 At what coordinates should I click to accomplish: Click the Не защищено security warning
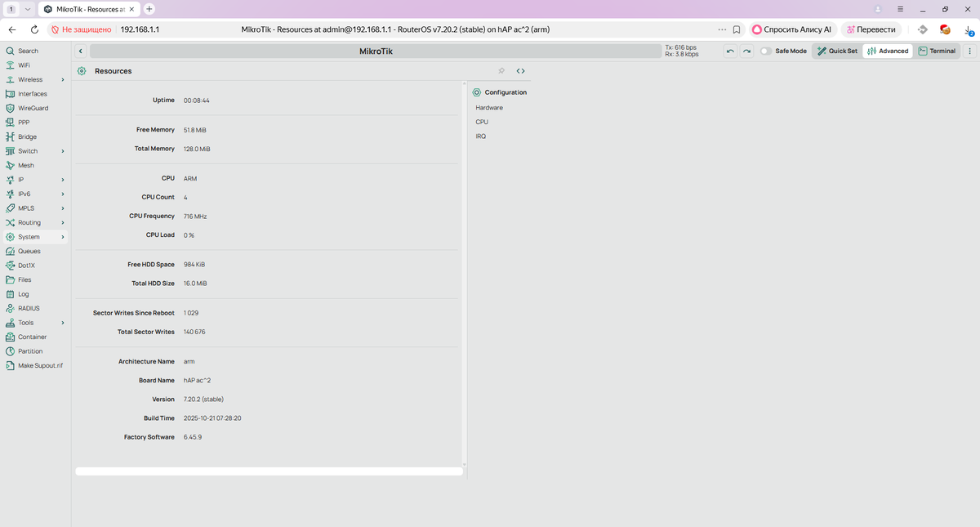click(x=80, y=29)
